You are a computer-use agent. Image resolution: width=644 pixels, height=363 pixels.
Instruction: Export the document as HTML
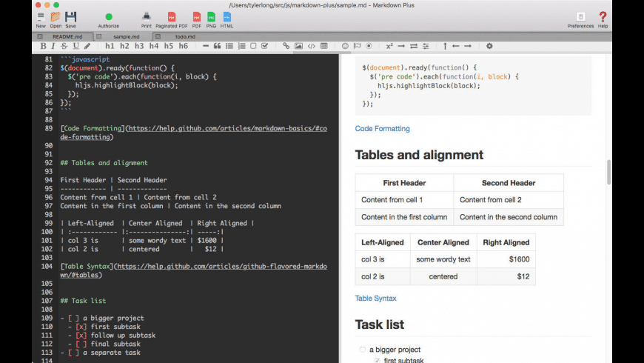[227, 17]
